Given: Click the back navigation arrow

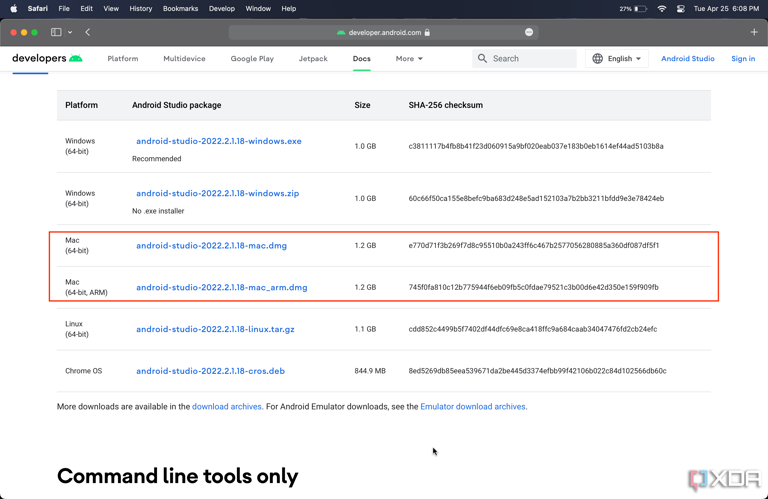Looking at the screenshot, I should (x=88, y=32).
